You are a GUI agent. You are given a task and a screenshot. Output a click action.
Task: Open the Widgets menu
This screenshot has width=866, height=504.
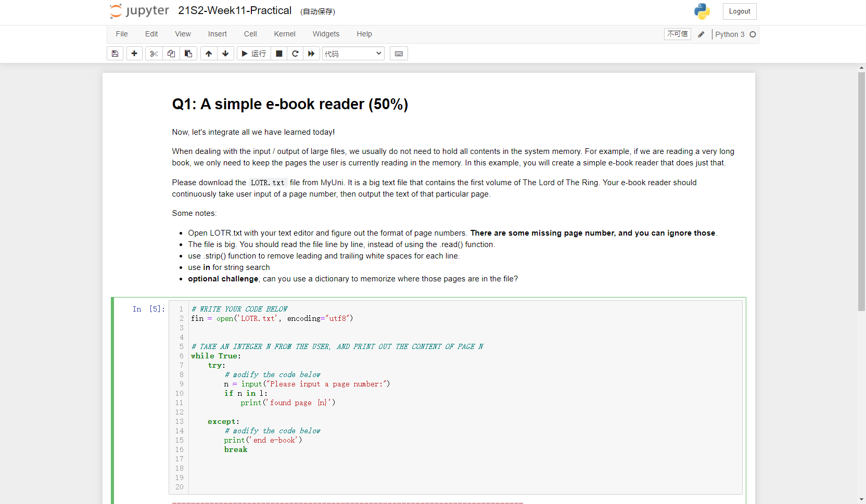[x=326, y=34]
